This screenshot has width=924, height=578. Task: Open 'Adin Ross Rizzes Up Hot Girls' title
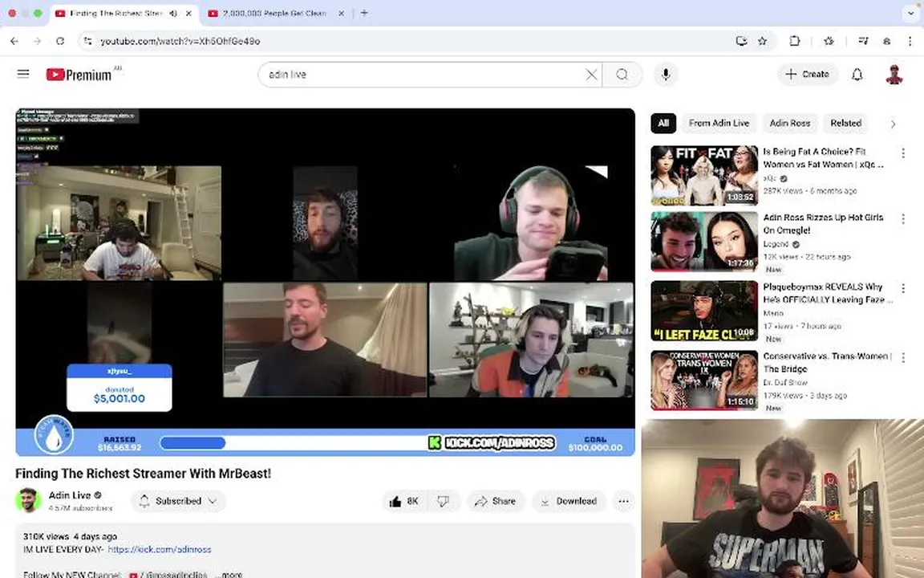point(823,224)
